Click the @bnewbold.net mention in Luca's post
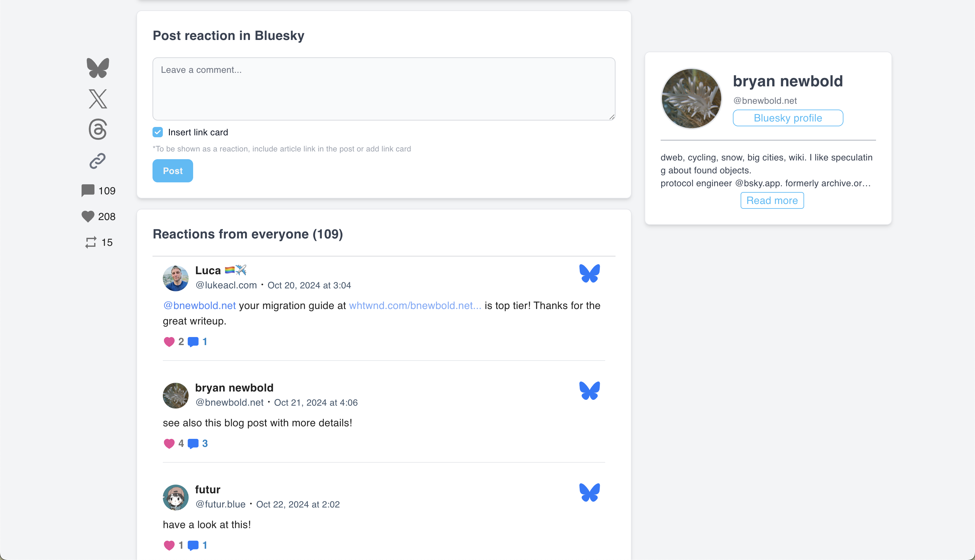Viewport: 975px width, 560px height. tap(199, 305)
